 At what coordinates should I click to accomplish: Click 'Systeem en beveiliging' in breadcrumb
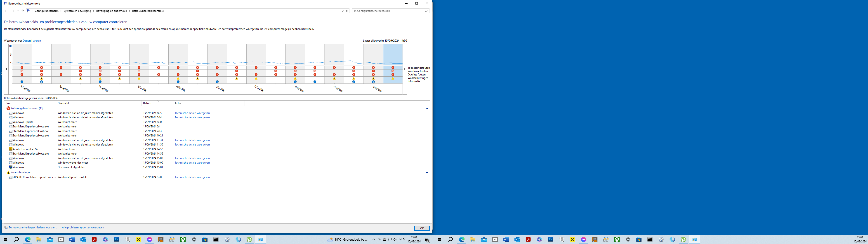(x=77, y=11)
